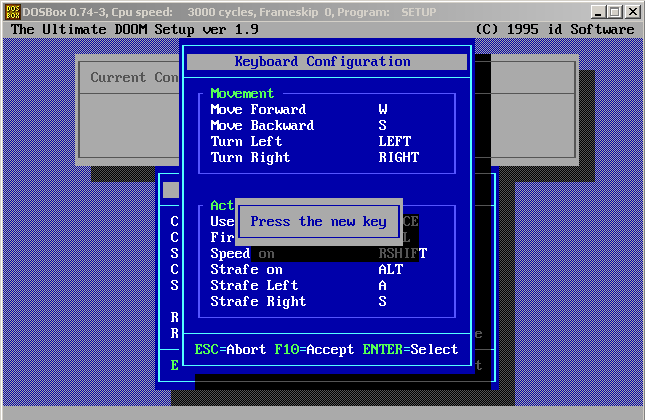Click the ALT key value for Strafe on

click(x=390, y=269)
